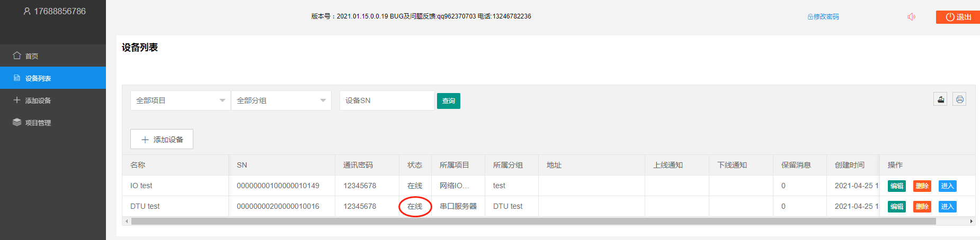The width and height of the screenshot is (980, 240).
Task: Click the 添加设备 button above the table
Action: click(162, 140)
